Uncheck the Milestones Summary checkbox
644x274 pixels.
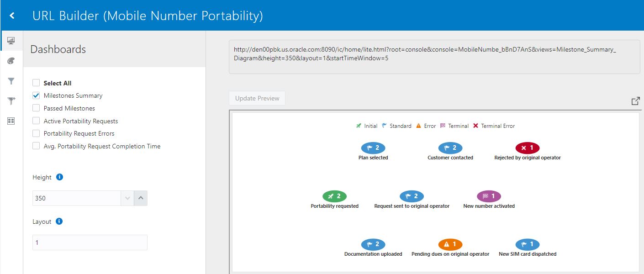35,95
